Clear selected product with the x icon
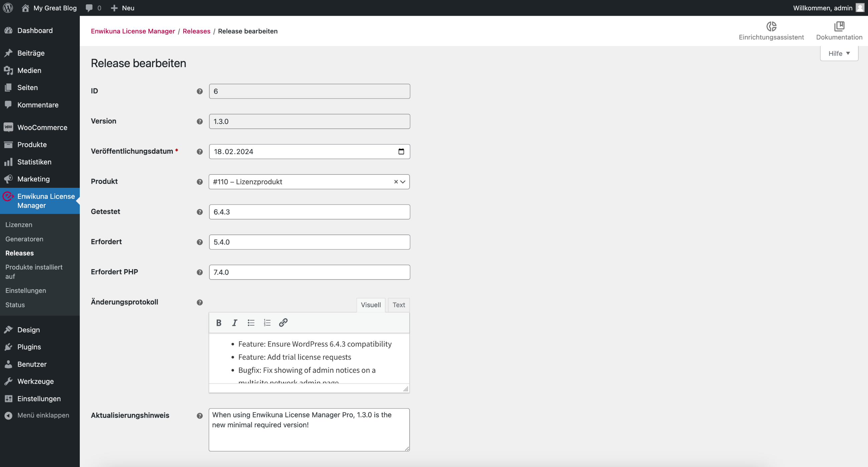 pyautogui.click(x=396, y=182)
